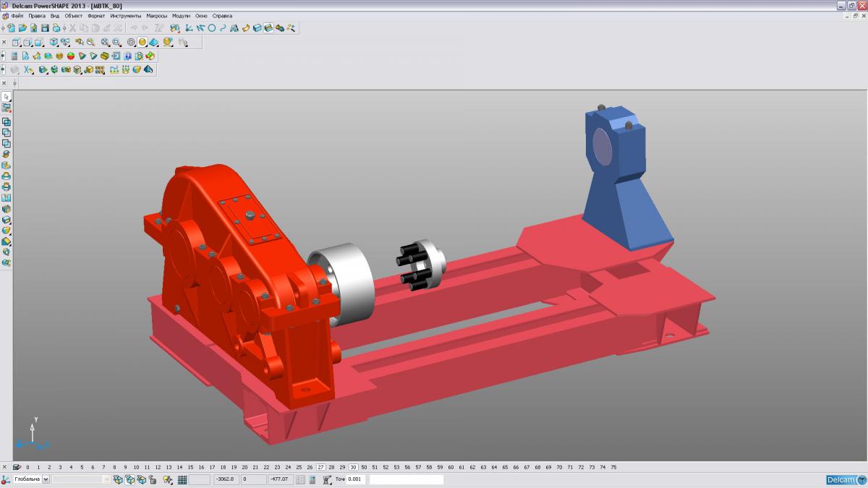The width and height of the screenshot is (868, 488).
Task: Click the X coordinate field -3062.8
Action: (227, 479)
